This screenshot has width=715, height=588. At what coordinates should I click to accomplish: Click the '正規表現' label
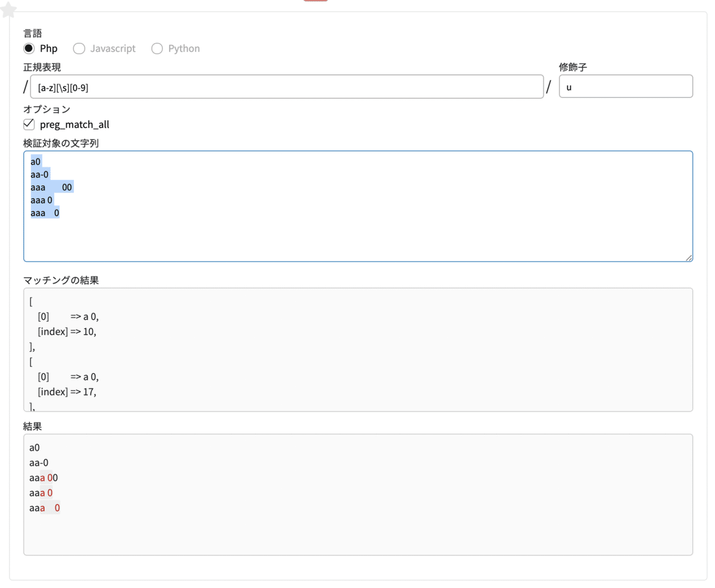point(42,67)
